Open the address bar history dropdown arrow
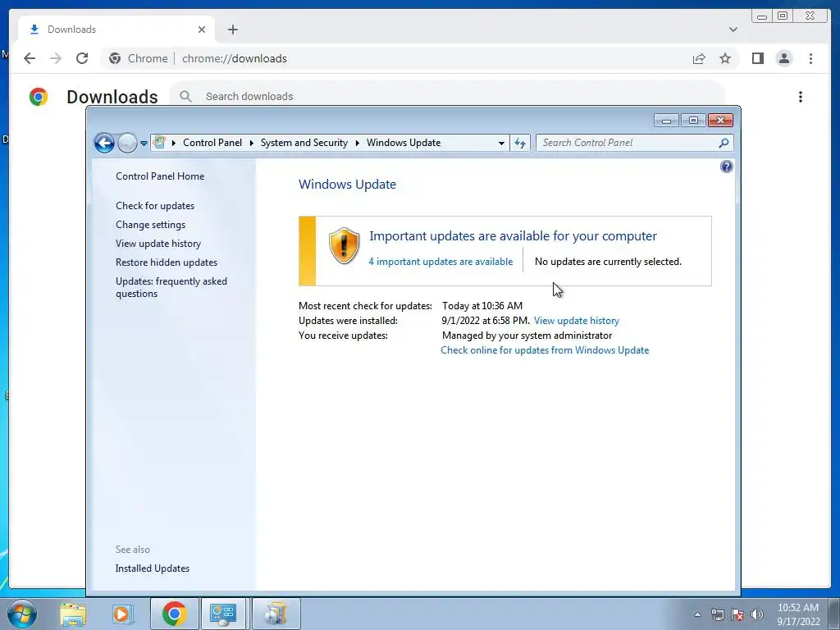This screenshot has width=840, height=630. pyautogui.click(x=501, y=143)
